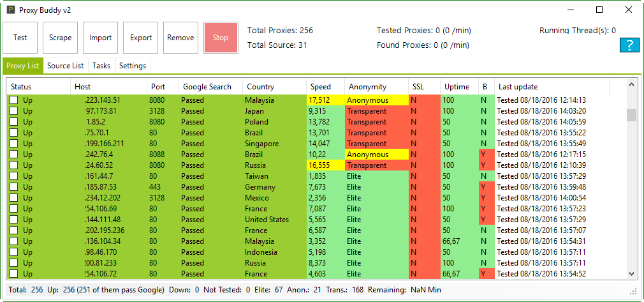Open the Tasks tab

[101, 66]
